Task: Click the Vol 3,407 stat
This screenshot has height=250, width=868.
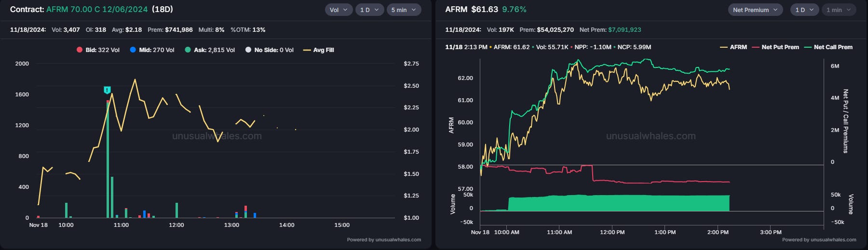Action: coord(66,30)
